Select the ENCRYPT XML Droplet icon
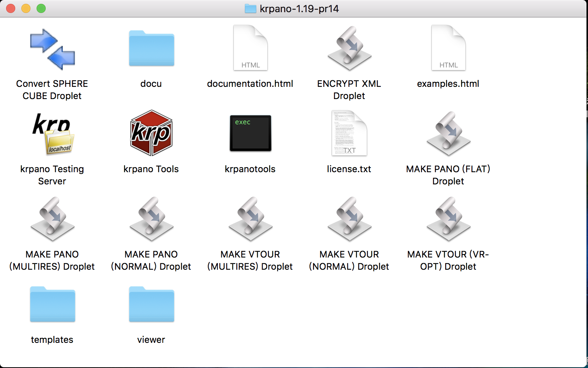This screenshot has width=588, height=368. 350,48
